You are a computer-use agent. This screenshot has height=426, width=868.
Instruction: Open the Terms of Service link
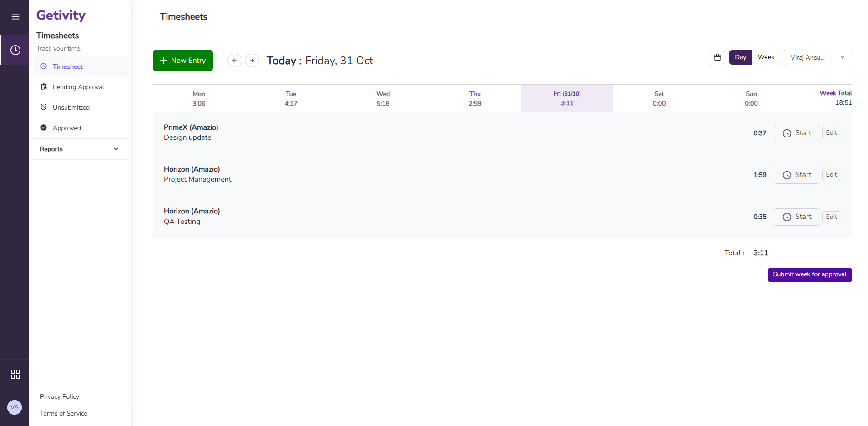[64, 413]
